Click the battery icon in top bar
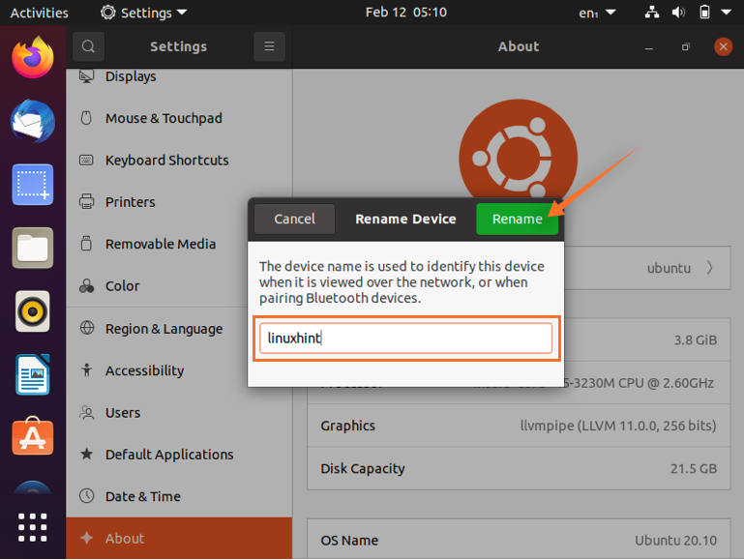744x560 pixels. coord(704,13)
